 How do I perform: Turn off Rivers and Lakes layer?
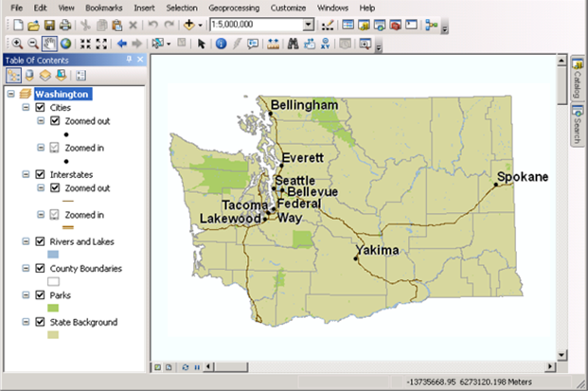pyautogui.click(x=40, y=241)
